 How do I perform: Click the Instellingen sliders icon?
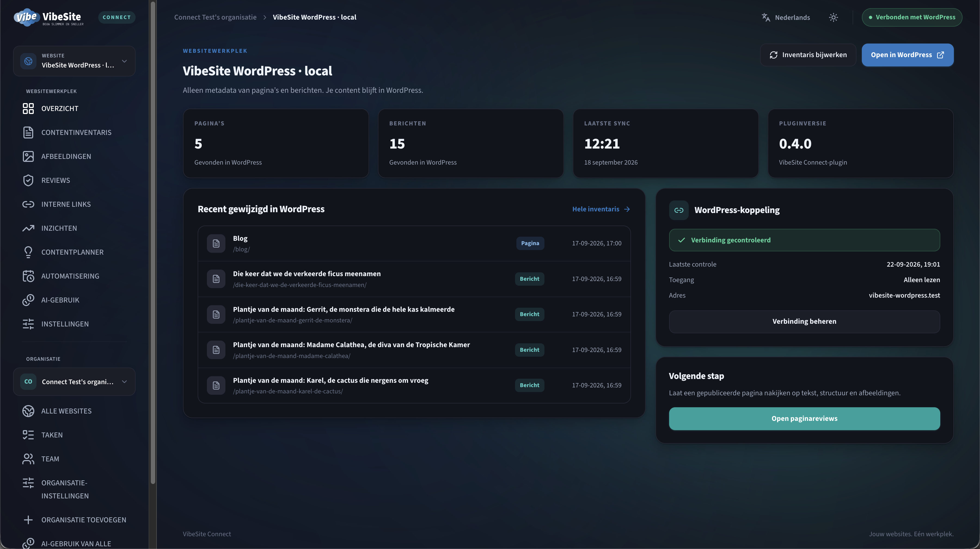tap(28, 324)
